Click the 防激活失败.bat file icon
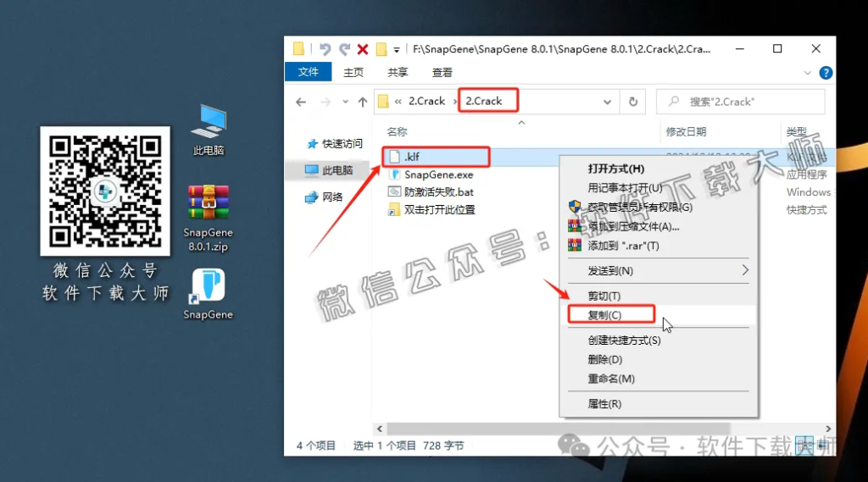 (394, 192)
